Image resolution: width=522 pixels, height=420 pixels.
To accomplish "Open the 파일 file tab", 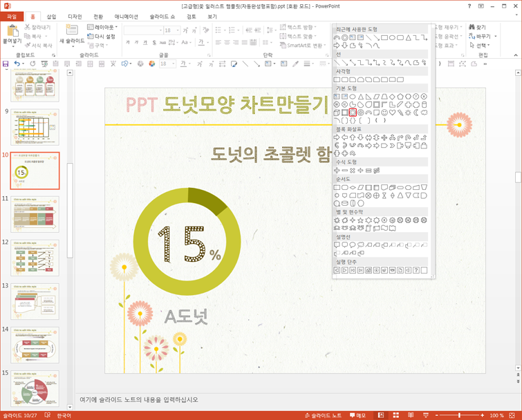I will point(12,17).
